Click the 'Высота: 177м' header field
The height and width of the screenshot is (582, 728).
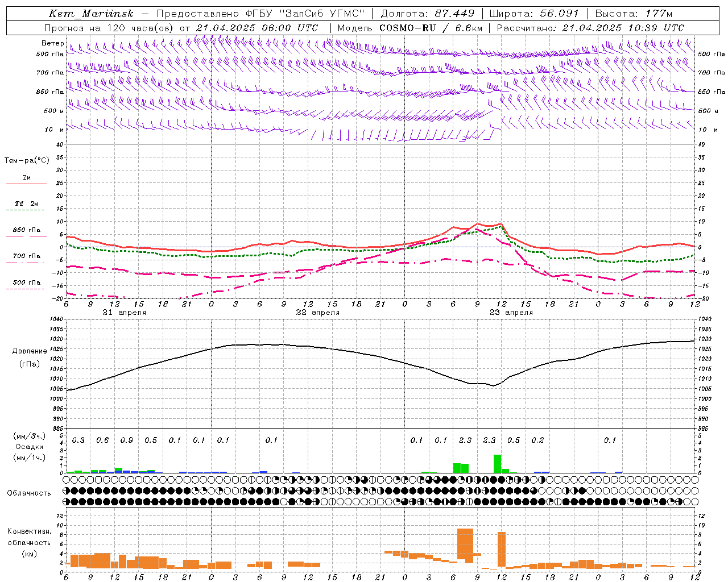click(x=633, y=14)
